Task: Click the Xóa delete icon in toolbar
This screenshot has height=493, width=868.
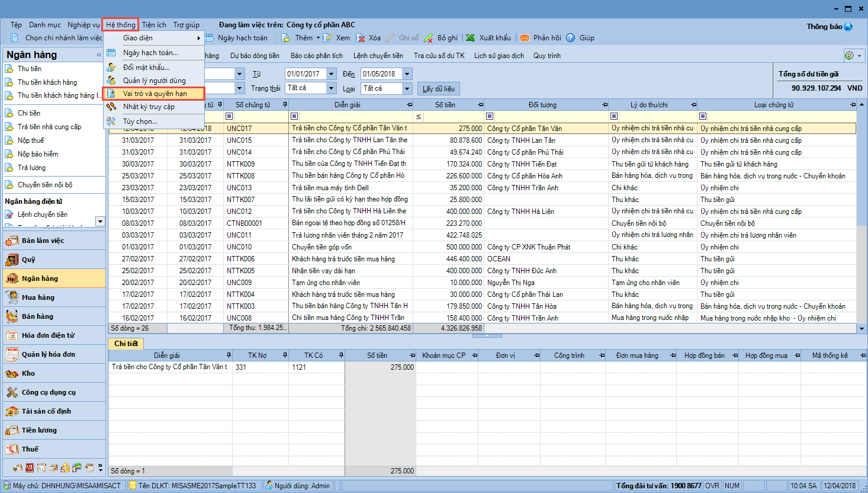Action: coord(361,38)
